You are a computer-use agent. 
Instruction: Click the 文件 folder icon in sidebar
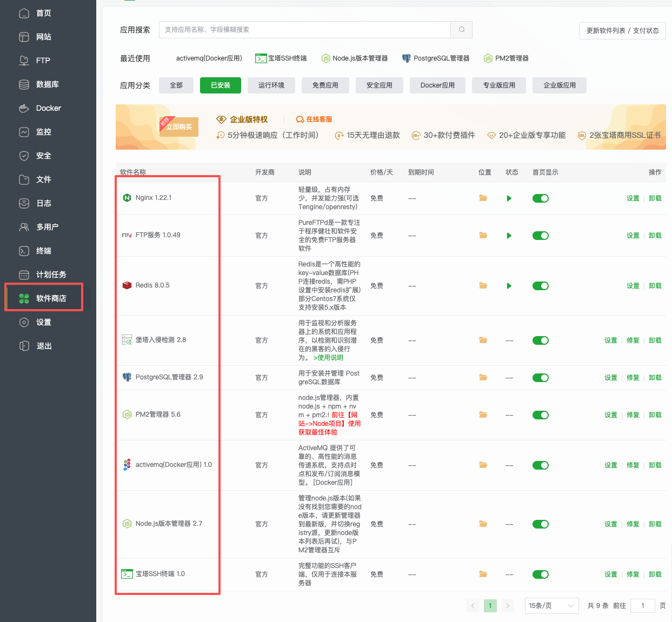coord(24,179)
